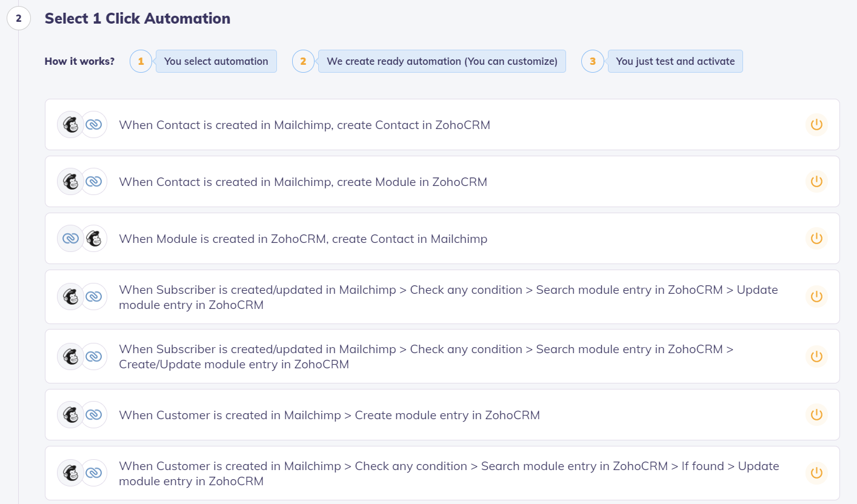Click ZohoCRM icon in 'create Contact in ZohoCRM' row
This screenshot has height=504, width=857.
coord(94,125)
